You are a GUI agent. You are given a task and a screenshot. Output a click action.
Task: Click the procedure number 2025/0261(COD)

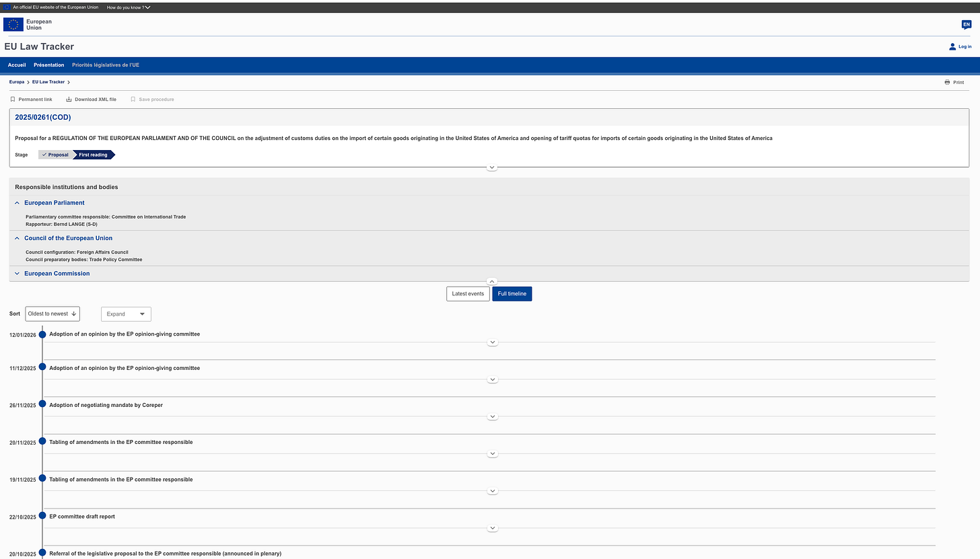[x=43, y=117]
